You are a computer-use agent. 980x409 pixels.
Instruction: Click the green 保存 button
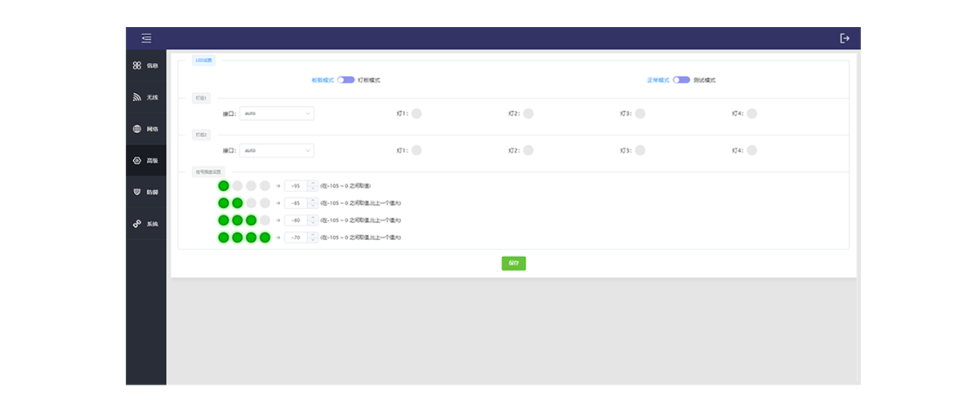coord(513,263)
